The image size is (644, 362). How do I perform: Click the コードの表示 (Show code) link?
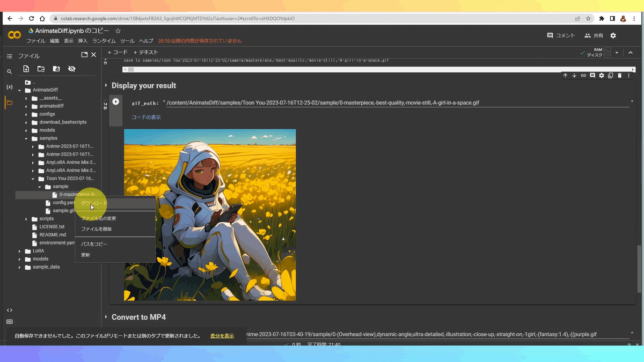pyautogui.click(x=146, y=117)
